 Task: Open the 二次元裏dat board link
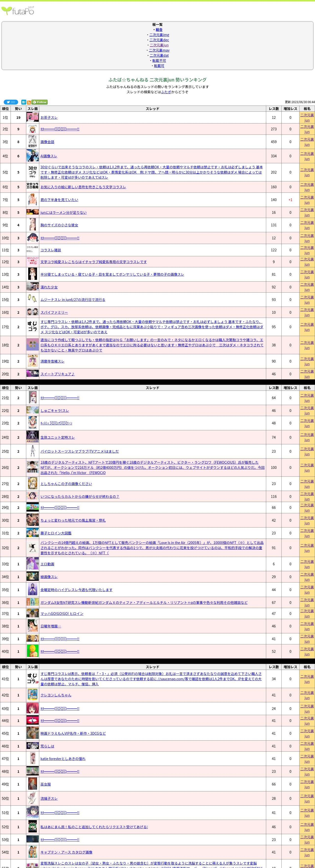tap(159, 55)
